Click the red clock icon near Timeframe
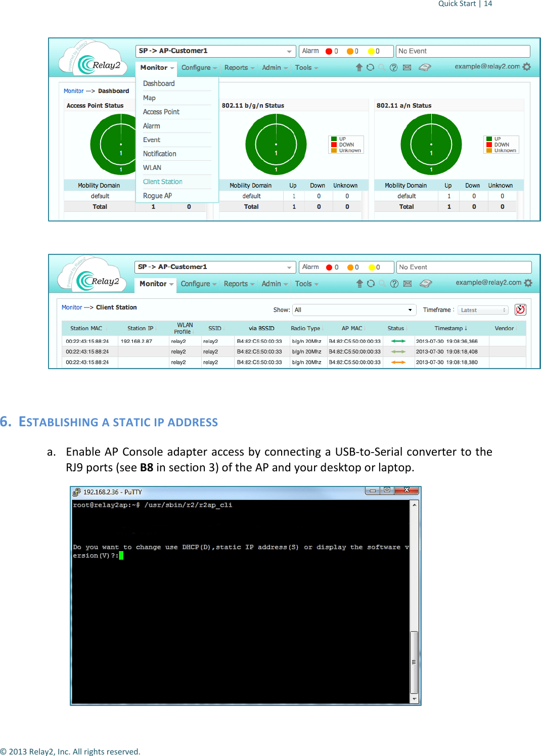Viewport: 541px width, 756px height. pyautogui.click(x=520, y=309)
